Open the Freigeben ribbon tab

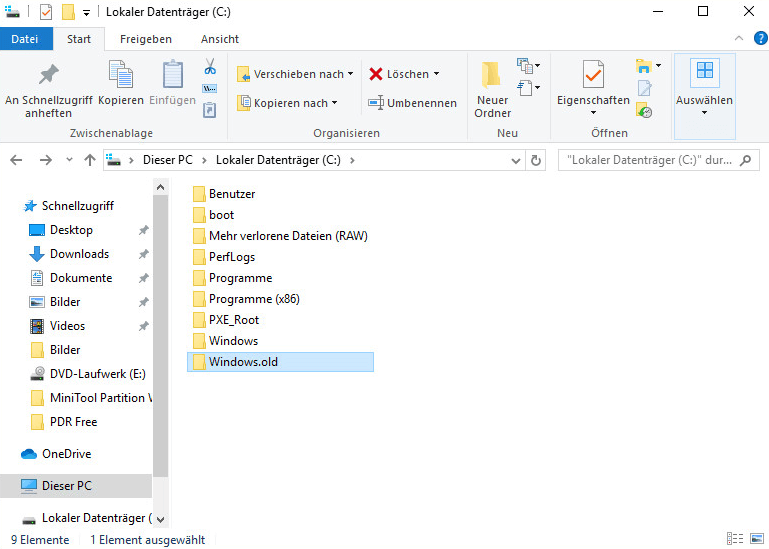(145, 39)
